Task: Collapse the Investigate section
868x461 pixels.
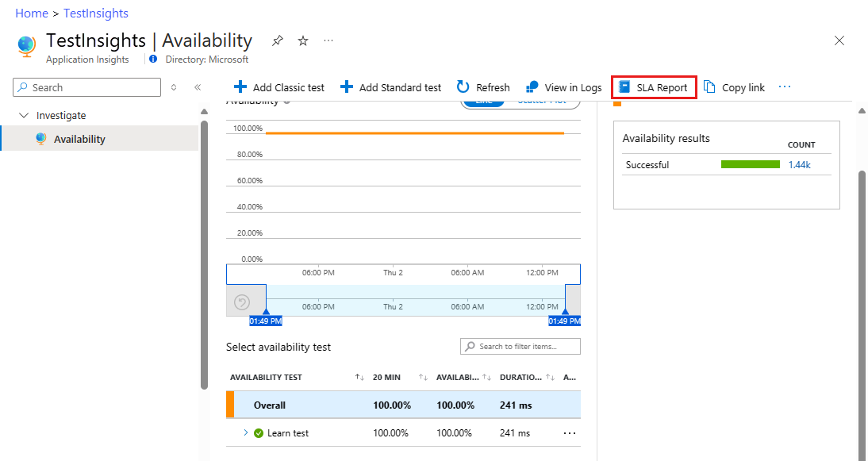Action: tap(23, 115)
